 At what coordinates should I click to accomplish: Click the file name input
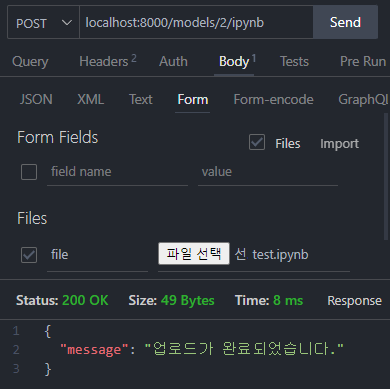tap(97, 255)
